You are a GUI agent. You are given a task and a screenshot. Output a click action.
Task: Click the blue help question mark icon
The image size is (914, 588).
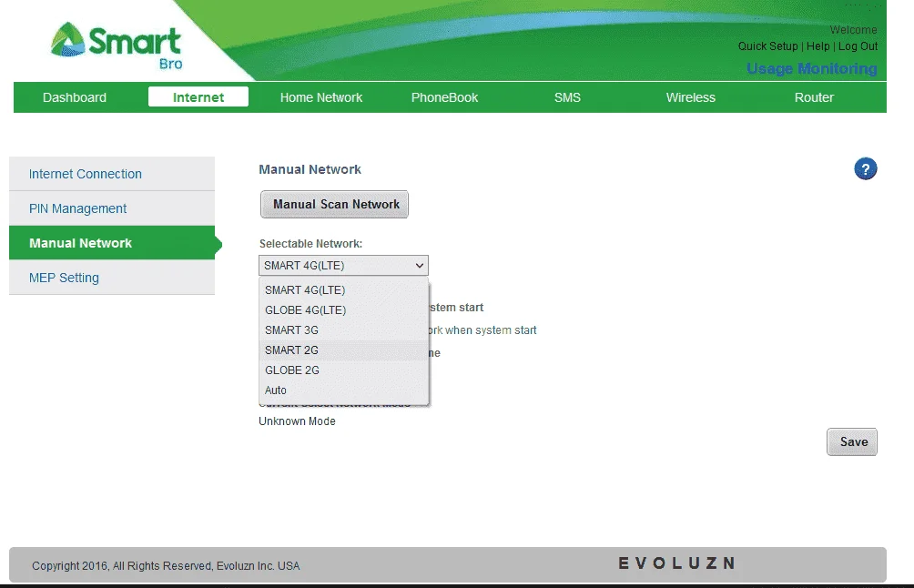pos(865,169)
